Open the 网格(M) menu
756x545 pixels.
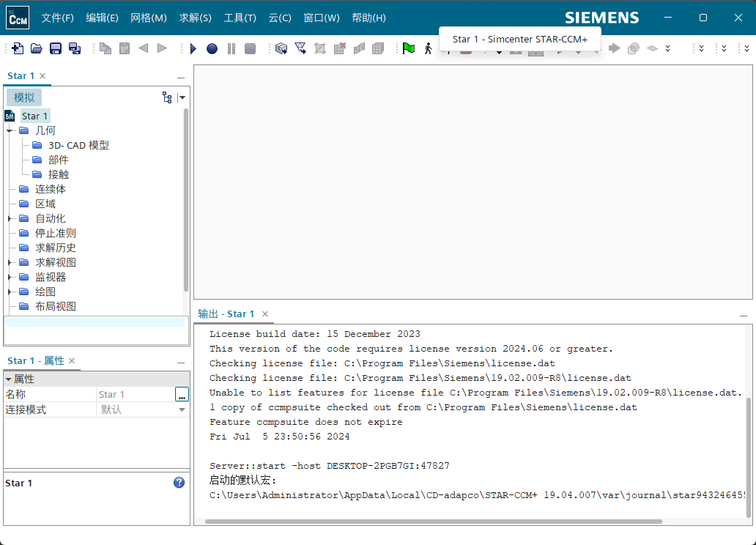[x=149, y=18]
